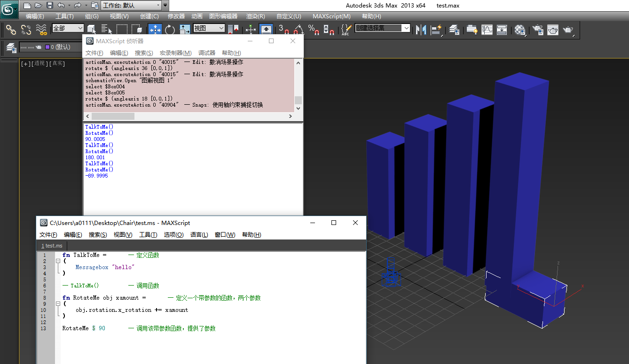Open the Render Setup dialog
The image size is (629, 364).
pyautogui.click(x=537, y=30)
